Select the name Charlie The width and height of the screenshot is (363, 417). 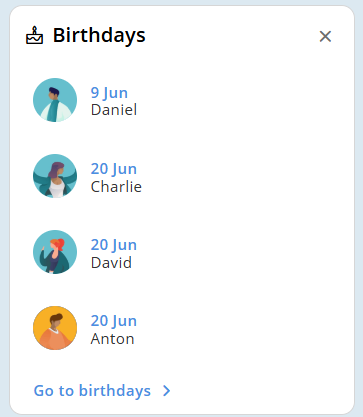coord(116,186)
